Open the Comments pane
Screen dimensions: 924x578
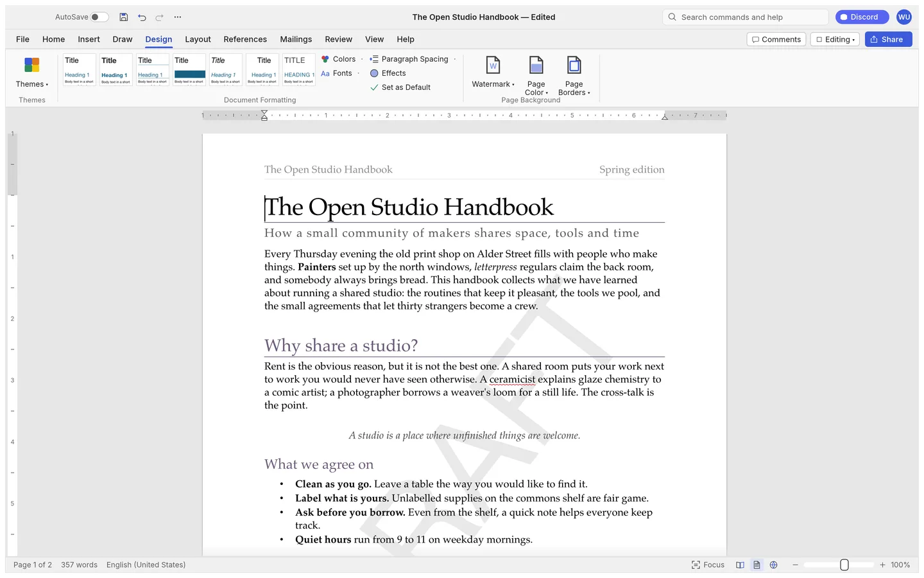(x=776, y=39)
